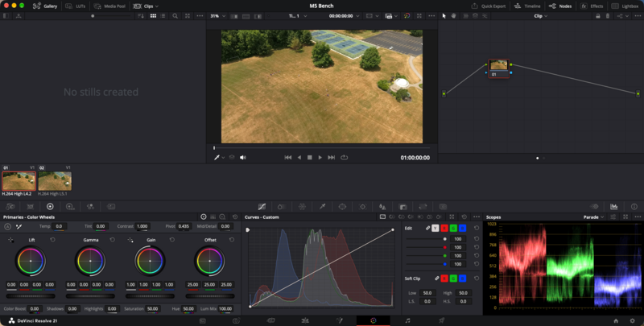The width and height of the screenshot is (644, 326).
Task: Open the RGB Mixer palette icon
Action: point(90,207)
